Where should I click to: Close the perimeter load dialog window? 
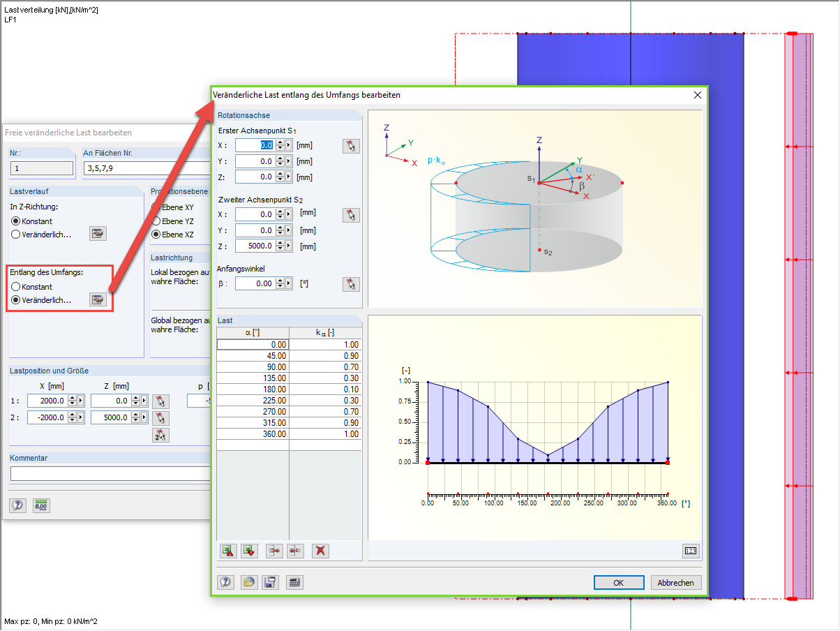tap(697, 95)
